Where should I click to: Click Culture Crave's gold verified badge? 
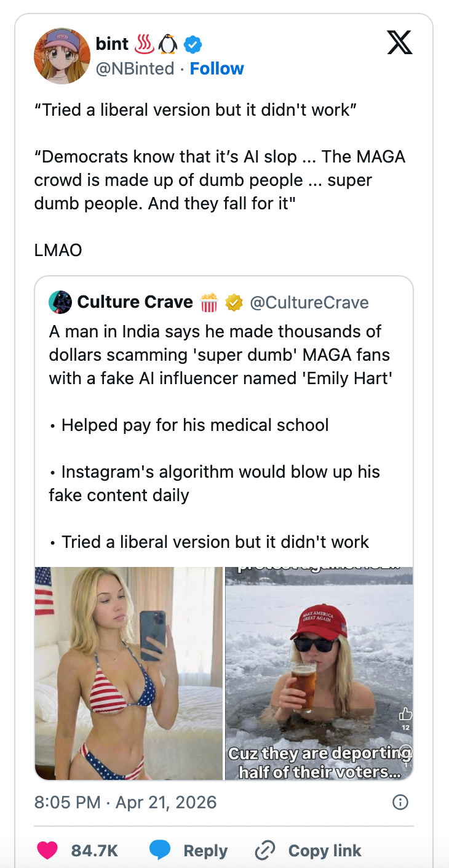[x=233, y=302]
